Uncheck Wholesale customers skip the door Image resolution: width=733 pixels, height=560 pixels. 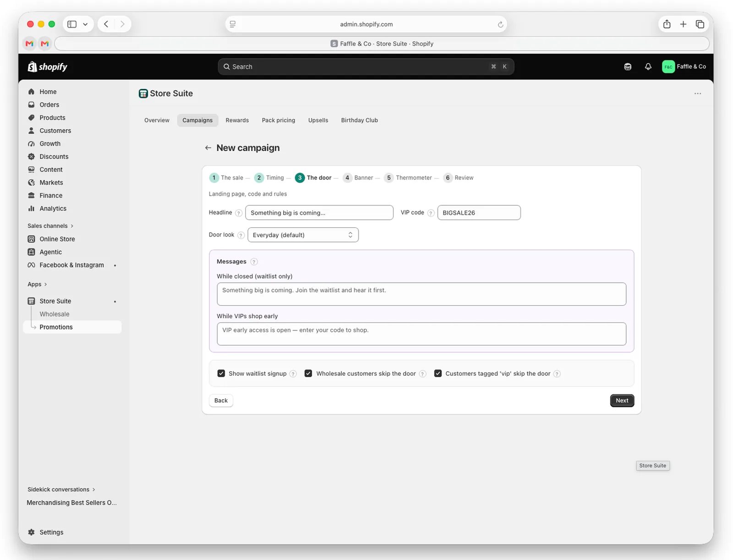308,373
